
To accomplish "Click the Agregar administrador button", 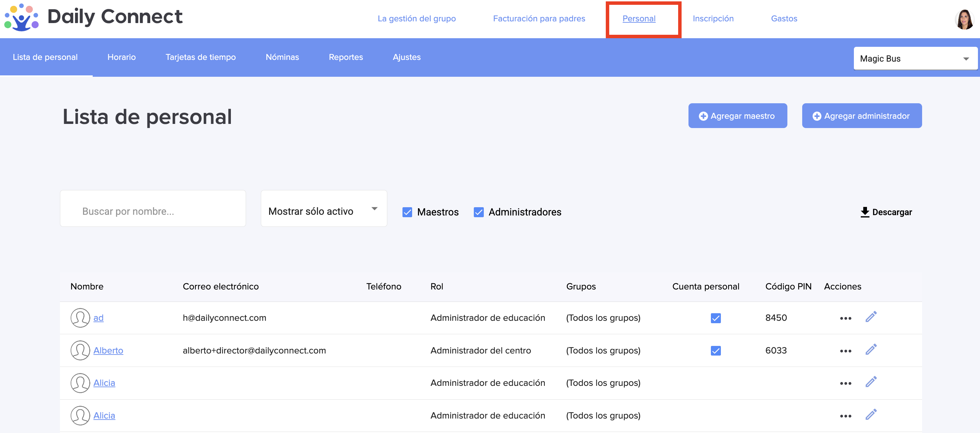I will coord(861,116).
